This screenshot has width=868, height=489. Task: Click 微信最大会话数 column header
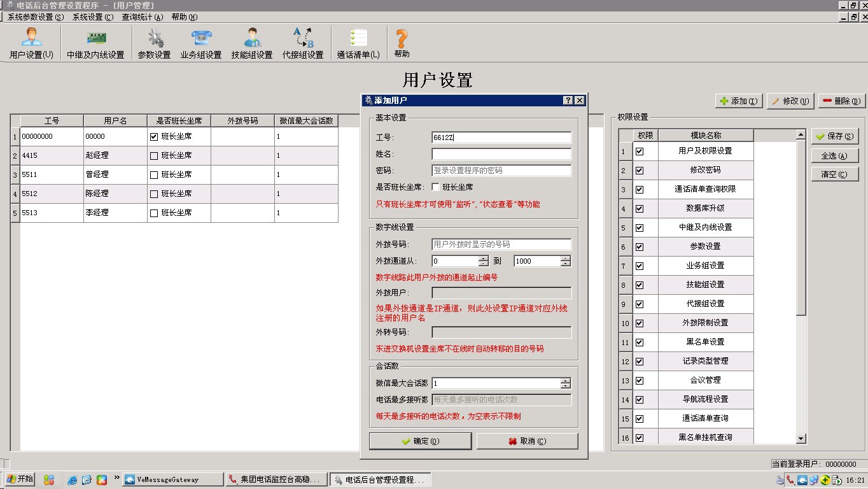306,120
